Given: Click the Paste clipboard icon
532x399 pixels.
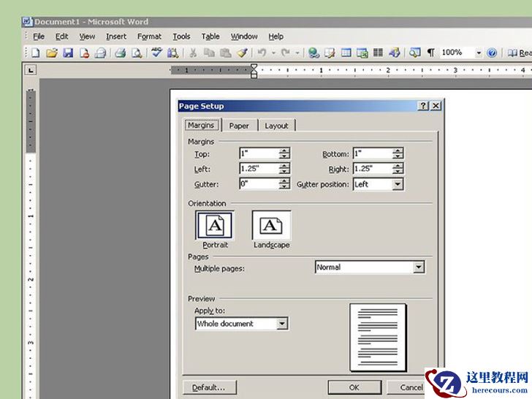Looking at the screenshot, I should point(226,53).
